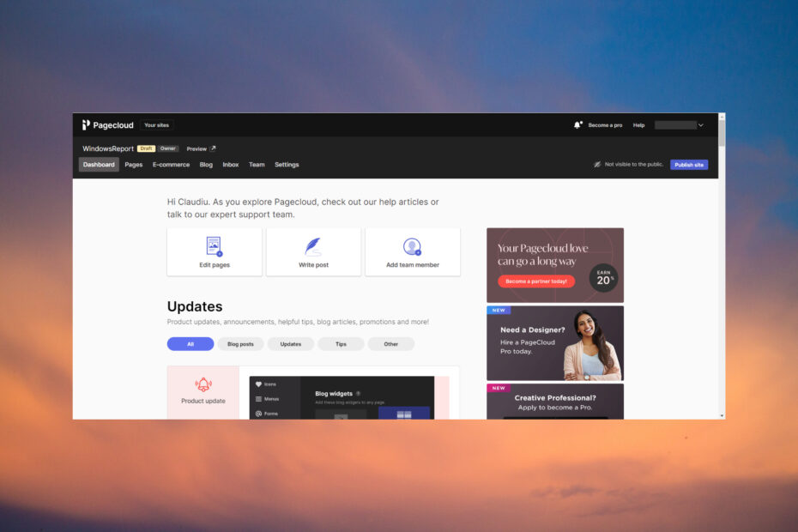Filter updates by Blog posts
Image resolution: width=798 pixels, height=532 pixels.
coord(240,344)
